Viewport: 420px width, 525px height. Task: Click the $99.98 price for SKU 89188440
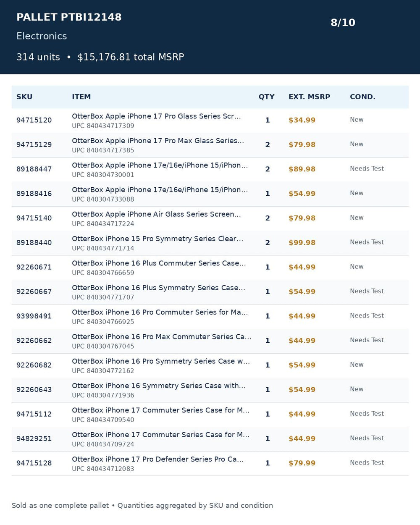pyautogui.click(x=302, y=243)
